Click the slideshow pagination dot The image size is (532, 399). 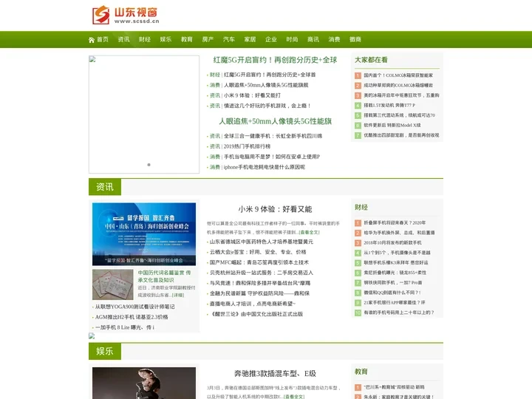click(x=149, y=165)
